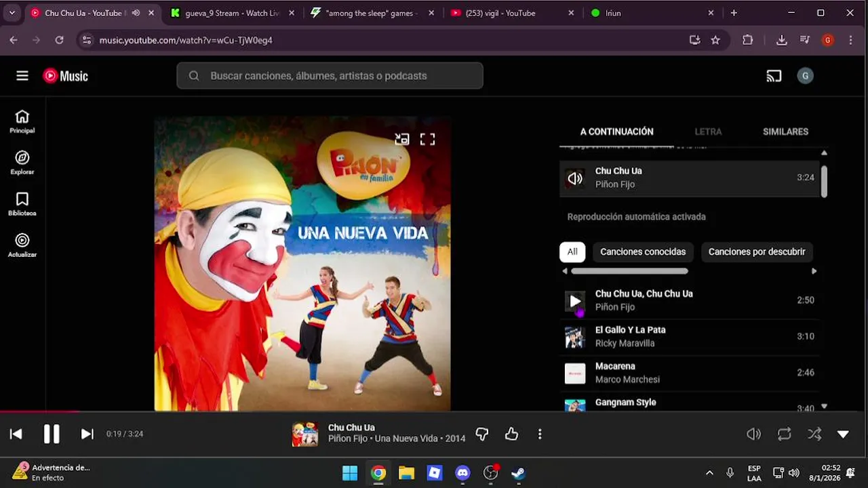Select the Canciones por descubrir chip
868x488 pixels.
click(757, 251)
